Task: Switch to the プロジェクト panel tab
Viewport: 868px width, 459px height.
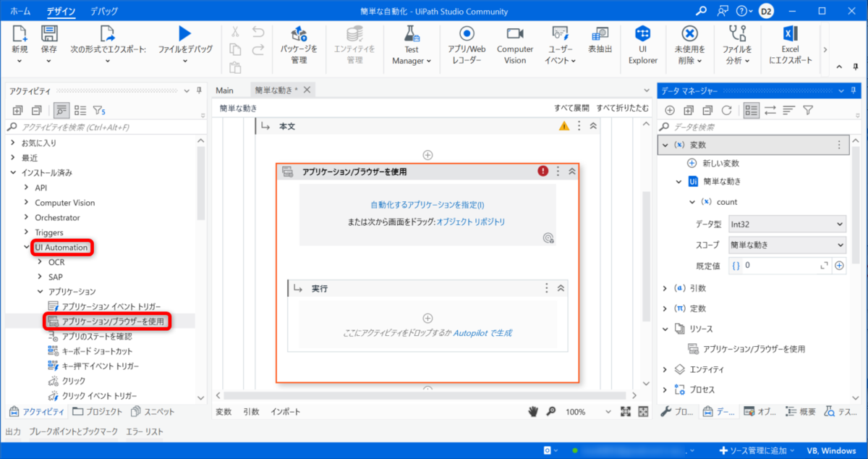Action: pos(98,411)
